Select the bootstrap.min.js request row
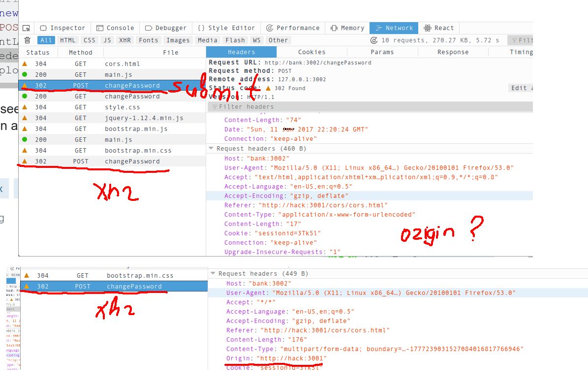 (x=112, y=129)
